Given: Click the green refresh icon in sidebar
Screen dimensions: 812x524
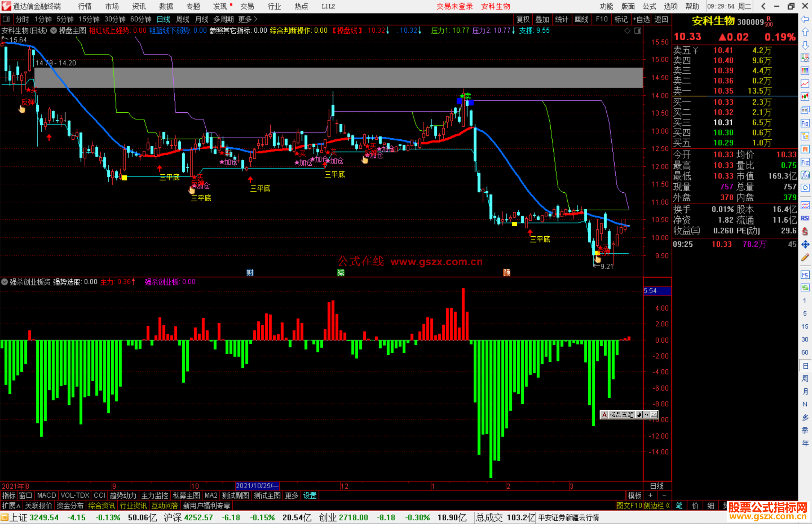Looking at the screenshot, I should coord(805,288).
